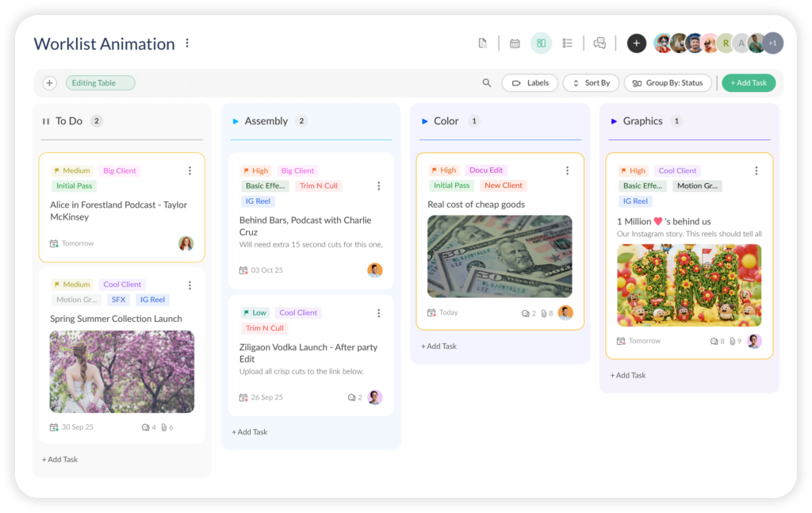Image resolution: width=812 pixels, height=513 pixels.
Task: Open the Labels filter dropdown
Action: (x=530, y=83)
